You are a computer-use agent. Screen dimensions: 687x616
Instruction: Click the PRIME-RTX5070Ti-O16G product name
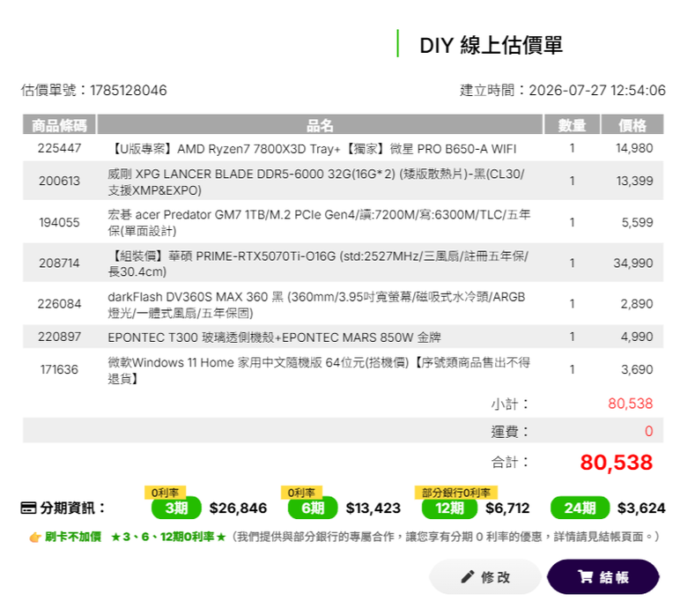click(318, 263)
